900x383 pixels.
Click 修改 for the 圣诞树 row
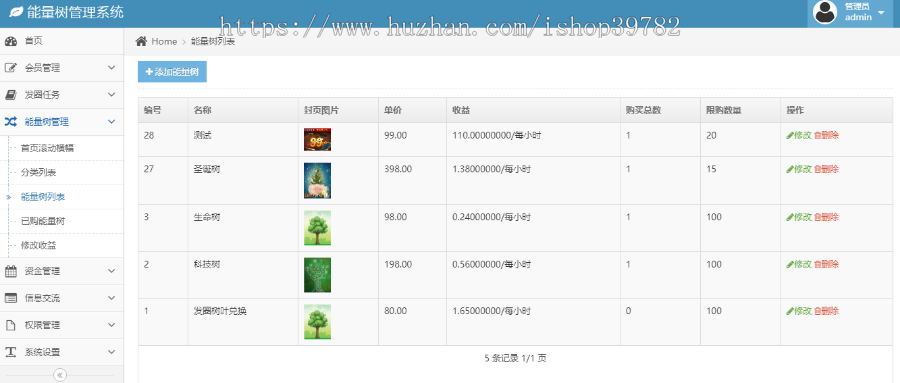click(798, 169)
